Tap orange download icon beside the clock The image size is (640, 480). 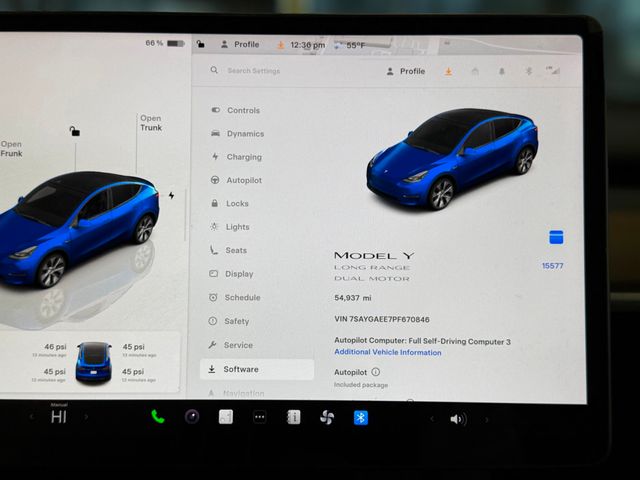(x=280, y=45)
